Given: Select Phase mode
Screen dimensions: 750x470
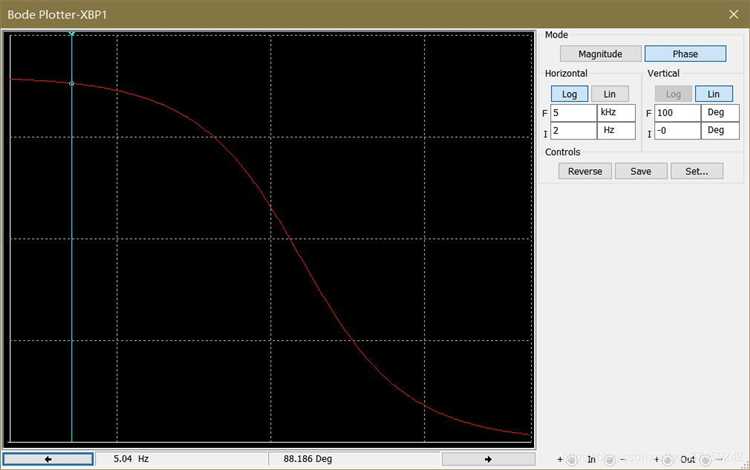Looking at the screenshot, I should pos(685,54).
